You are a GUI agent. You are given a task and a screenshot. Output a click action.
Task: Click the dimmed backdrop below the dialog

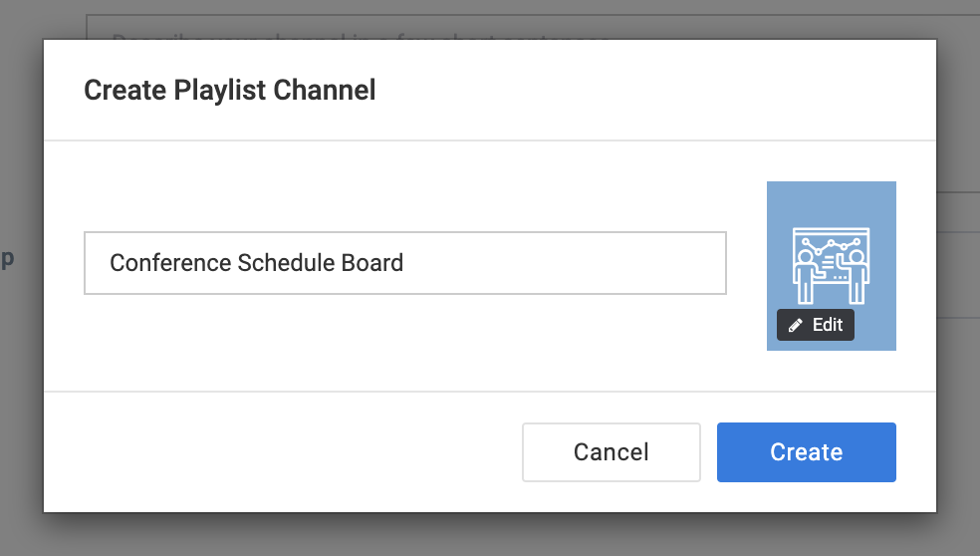point(490,537)
